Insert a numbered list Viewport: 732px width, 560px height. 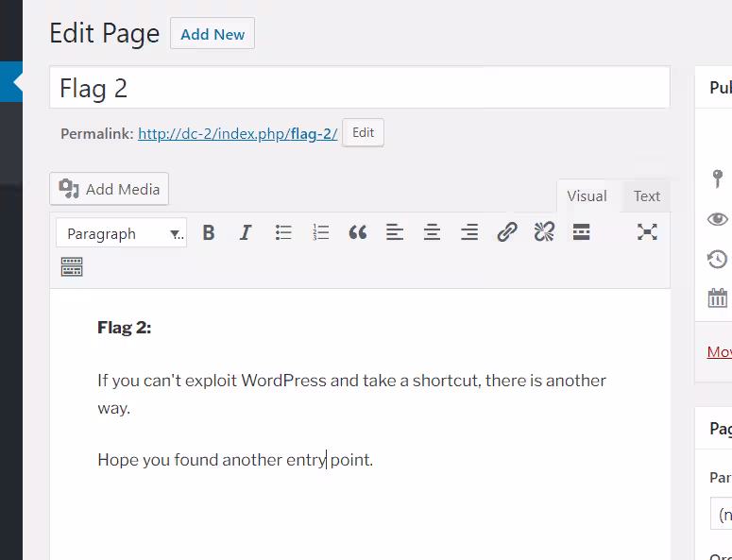click(x=320, y=232)
